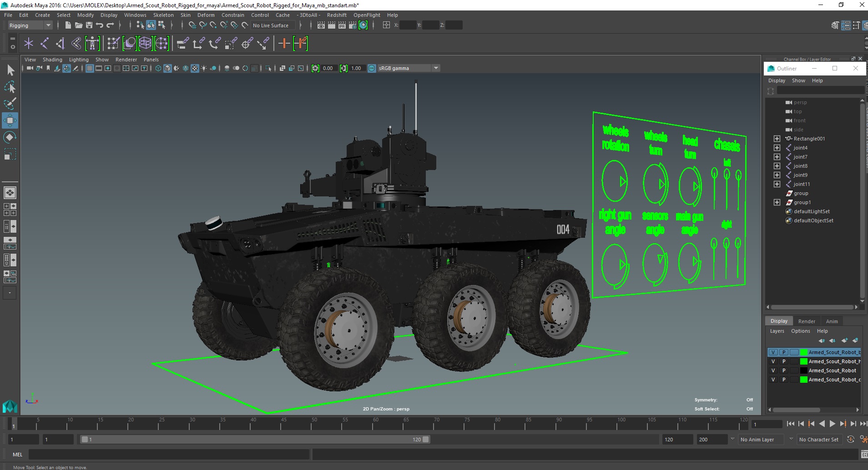Open the sRGB gamma view transform dropdown
Image resolution: width=868 pixels, height=470 pixels.
click(x=409, y=68)
